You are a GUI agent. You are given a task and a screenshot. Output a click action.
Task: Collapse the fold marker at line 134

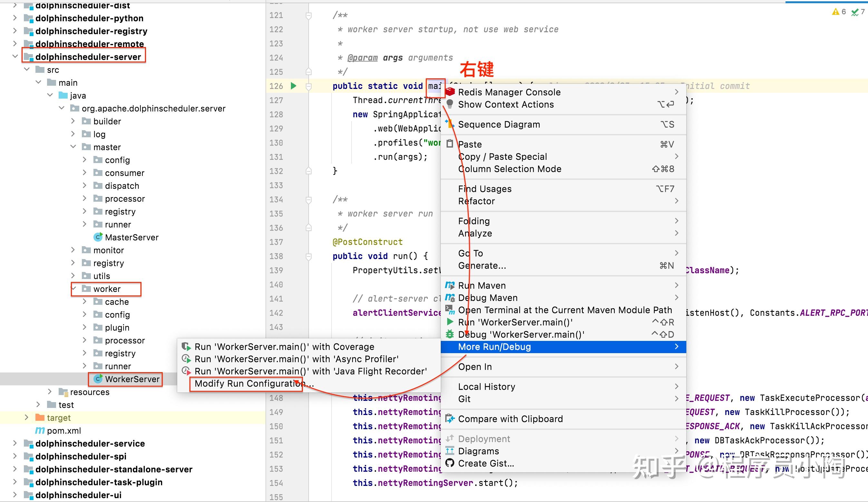pyautogui.click(x=309, y=199)
